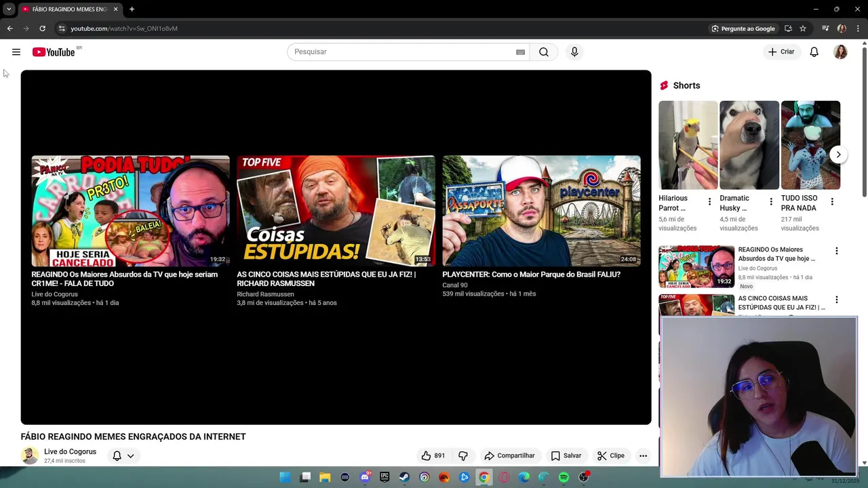Close the FÁBIO REAGINDO MEMES tab
Image resolution: width=868 pixels, height=488 pixels.
tap(115, 9)
